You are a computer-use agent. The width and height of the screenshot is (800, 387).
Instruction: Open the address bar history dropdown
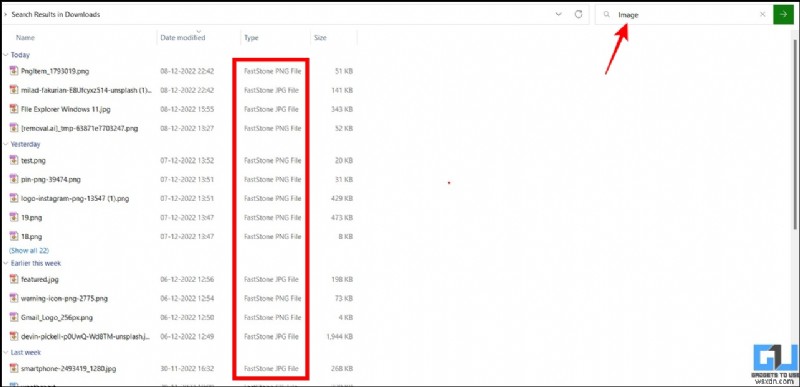[x=559, y=15]
